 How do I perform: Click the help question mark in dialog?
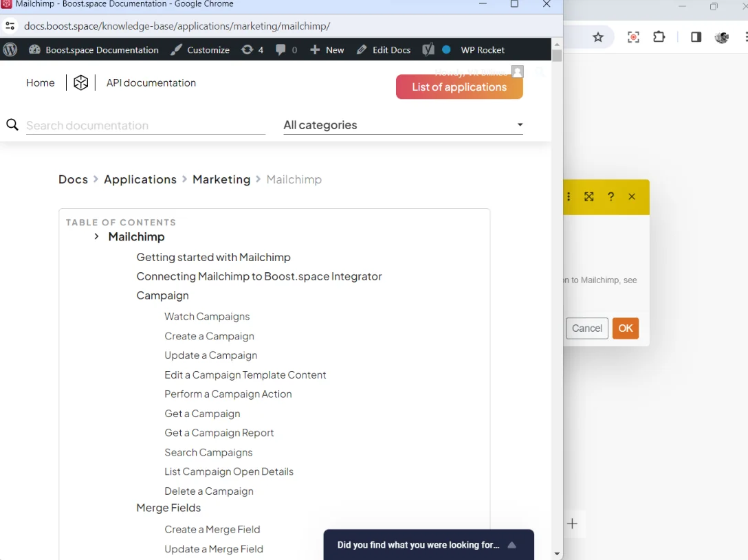click(x=610, y=197)
